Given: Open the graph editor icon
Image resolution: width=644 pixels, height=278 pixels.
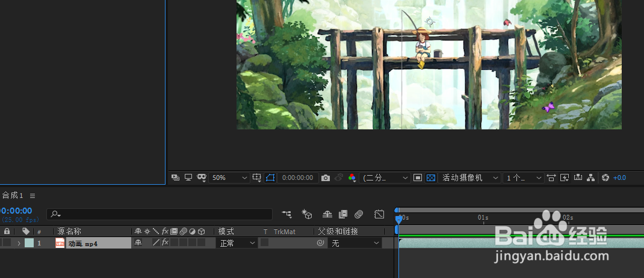Looking at the screenshot, I should 379,214.
